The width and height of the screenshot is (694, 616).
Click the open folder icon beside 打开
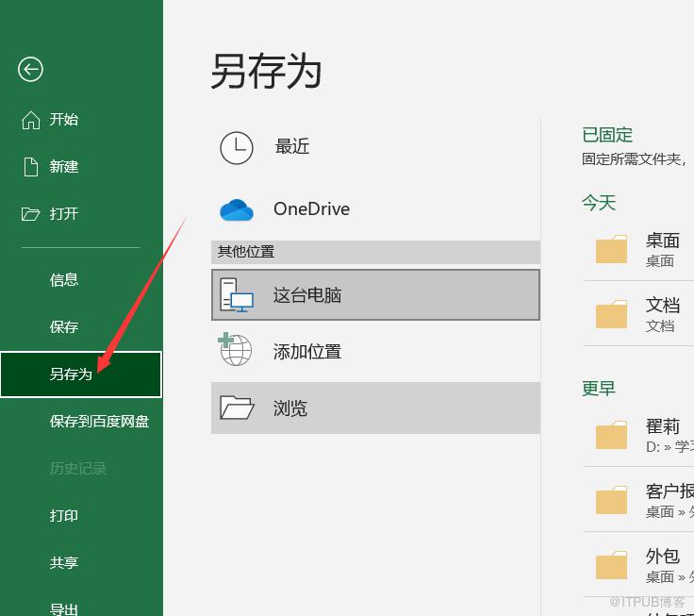point(30,214)
